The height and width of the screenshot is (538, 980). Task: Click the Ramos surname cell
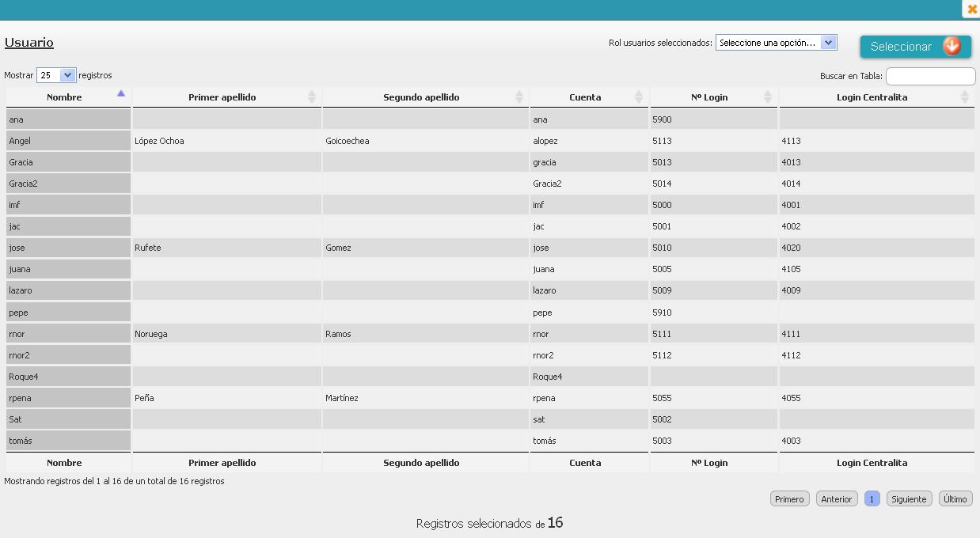pyautogui.click(x=425, y=334)
